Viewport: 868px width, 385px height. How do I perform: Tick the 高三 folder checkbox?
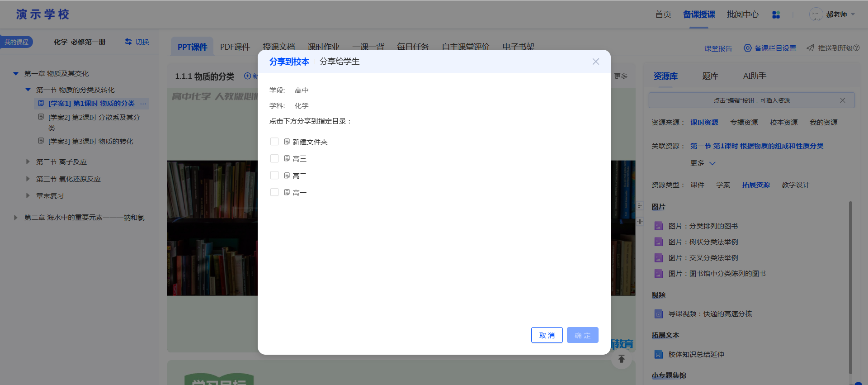coord(274,158)
